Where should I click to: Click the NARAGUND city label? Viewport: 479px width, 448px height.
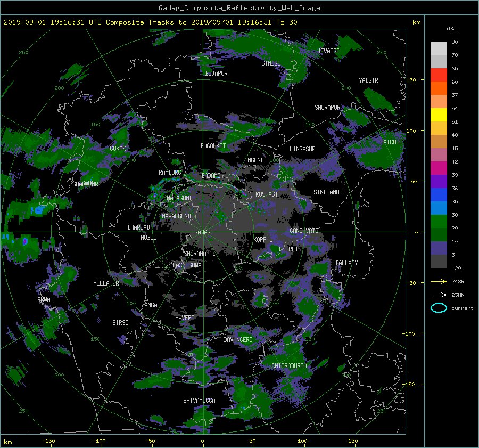pyautogui.click(x=180, y=198)
